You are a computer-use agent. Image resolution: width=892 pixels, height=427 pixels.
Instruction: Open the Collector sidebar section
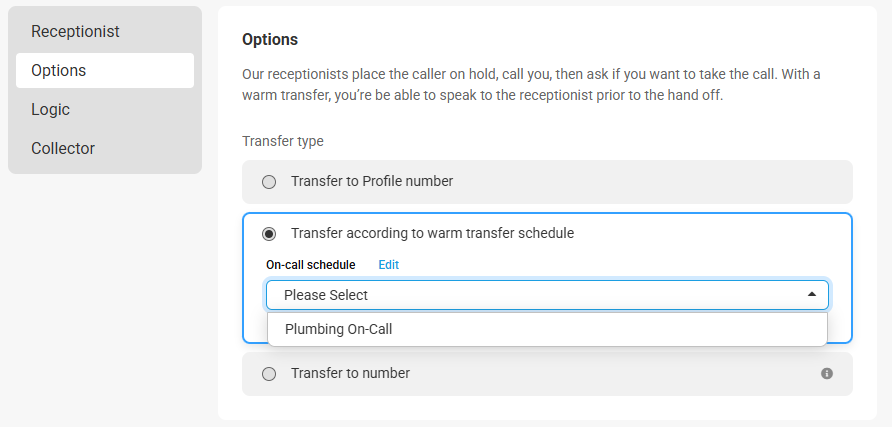(105, 148)
